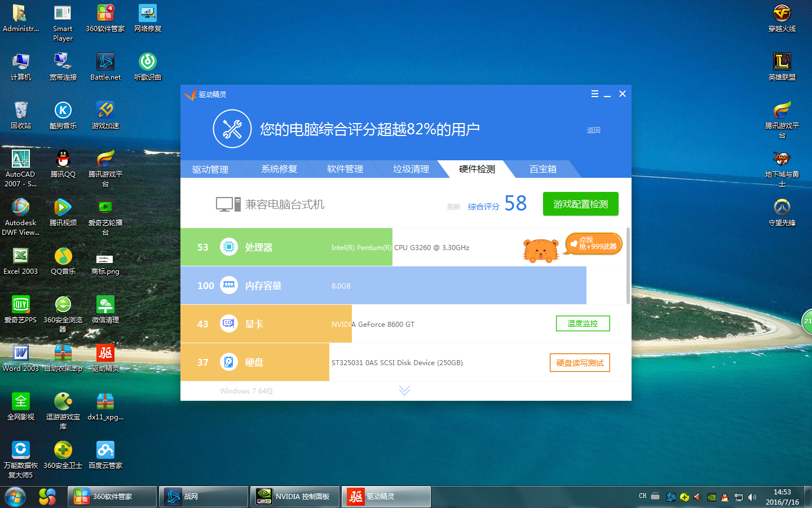Select the 硬件检测 tab
Screen dimensions: 812x508
tap(477, 169)
